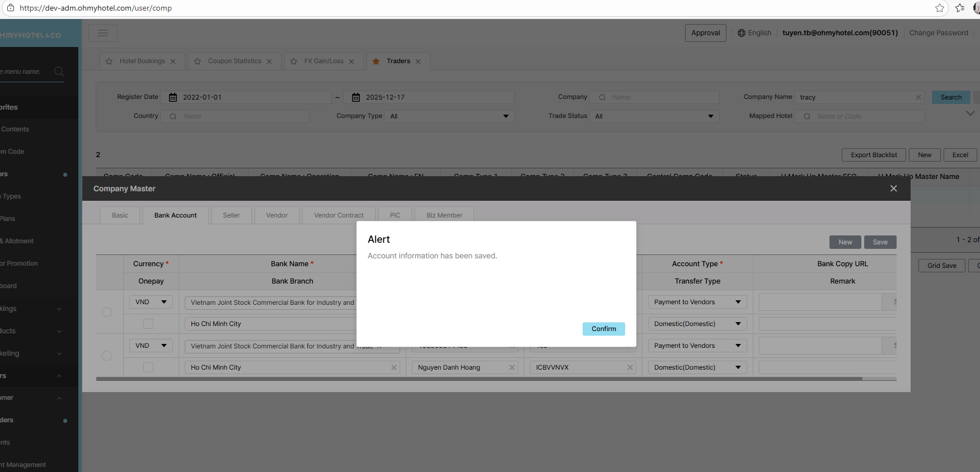
Task: Click the Mapped Hotel search icon
Action: point(807,116)
